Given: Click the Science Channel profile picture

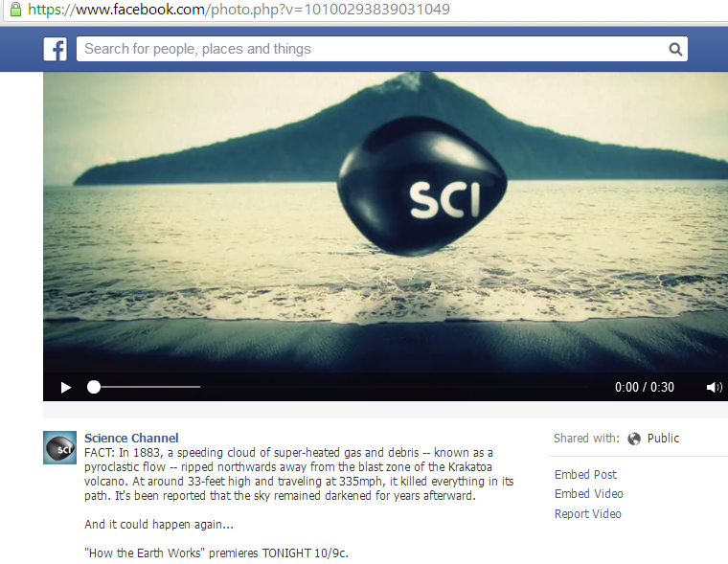Looking at the screenshot, I should pos(60,447).
